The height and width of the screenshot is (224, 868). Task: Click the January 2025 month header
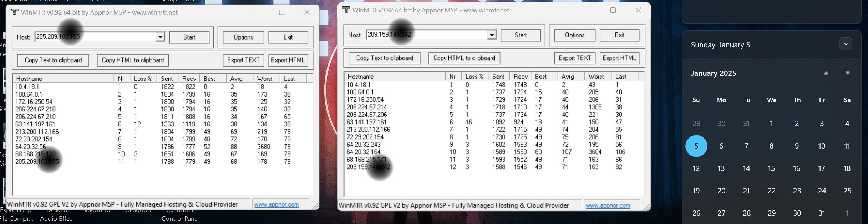[714, 73]
